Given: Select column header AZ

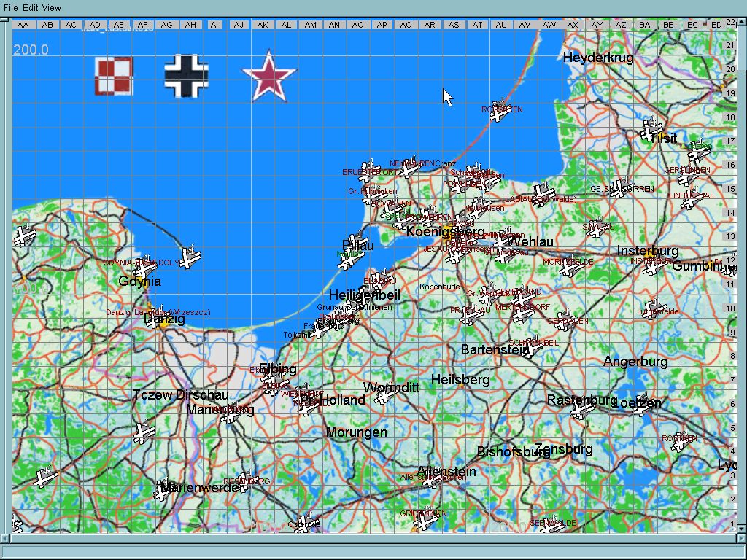Looking at the screenshot, I should (621, 25).
